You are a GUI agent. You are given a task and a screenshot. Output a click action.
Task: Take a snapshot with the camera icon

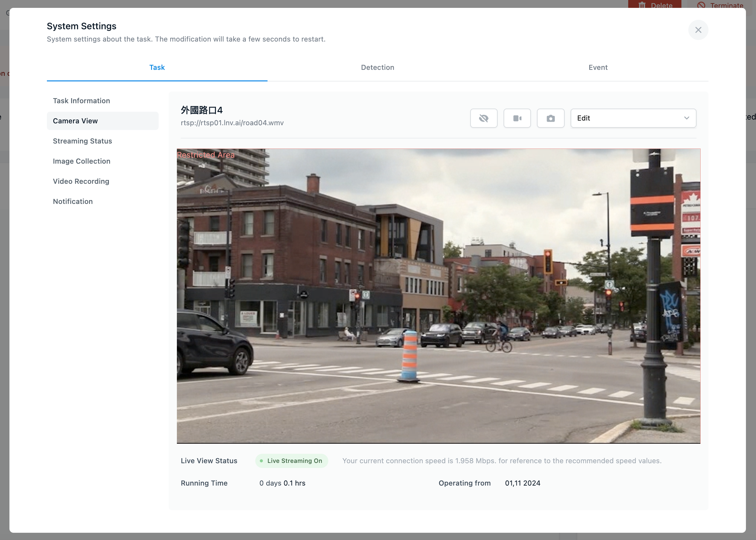click(550, 118)
